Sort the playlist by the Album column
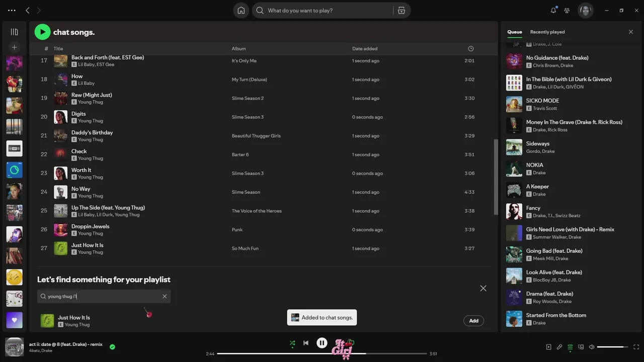644x362 pixels. 238,49
